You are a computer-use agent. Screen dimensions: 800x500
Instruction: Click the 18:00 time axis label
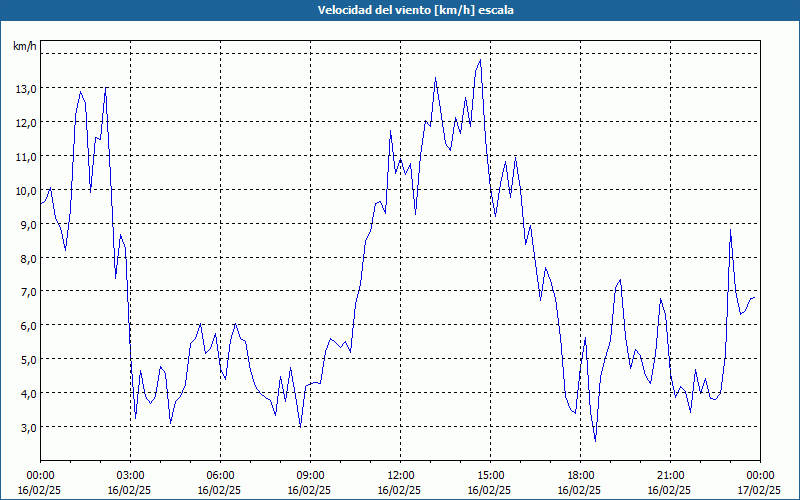[x=581, y=476]
